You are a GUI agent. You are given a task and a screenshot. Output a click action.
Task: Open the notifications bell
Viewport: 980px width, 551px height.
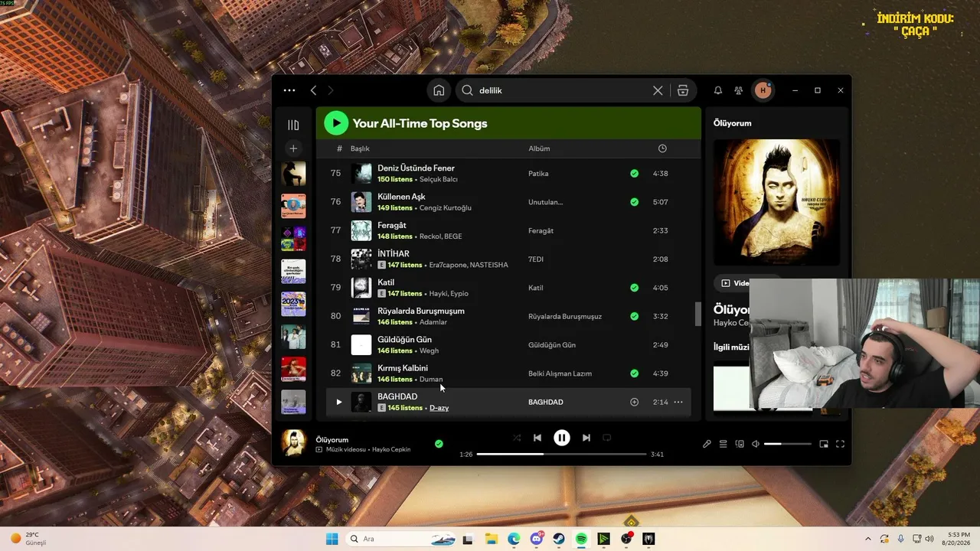pos(718,90)
